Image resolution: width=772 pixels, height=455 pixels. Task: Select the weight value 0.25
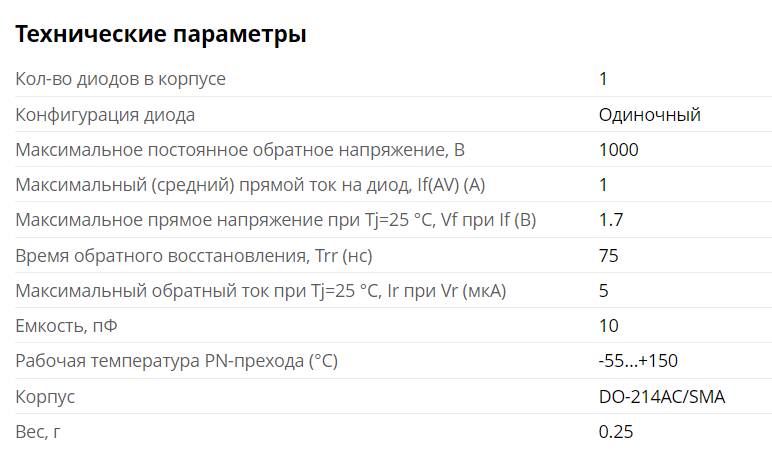pyautogui.click(x=615, y=432)
